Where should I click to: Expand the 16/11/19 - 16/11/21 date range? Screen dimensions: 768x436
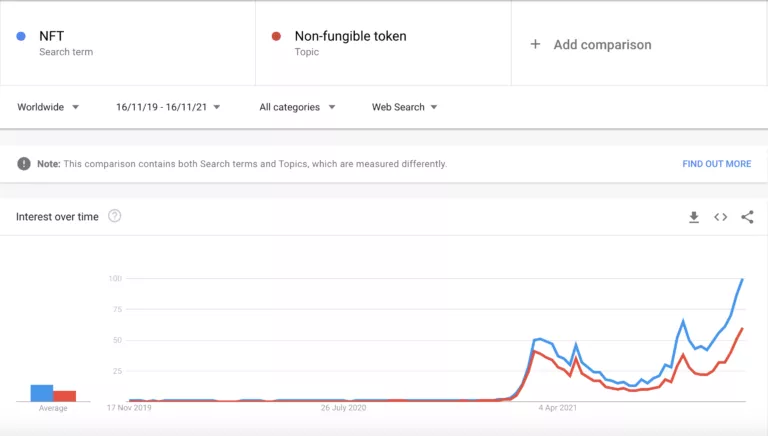(168, 107)
